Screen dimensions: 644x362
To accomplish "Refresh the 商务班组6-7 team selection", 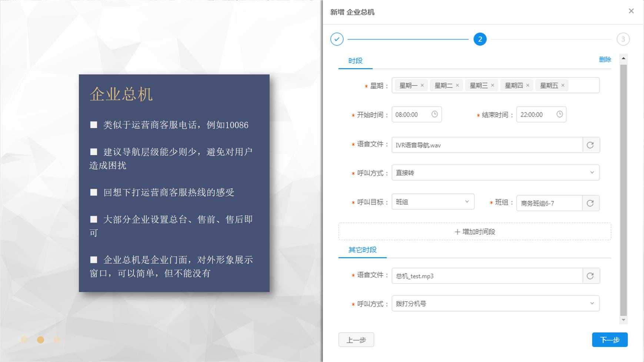I will pyautogui.click(x=591, y=203).
